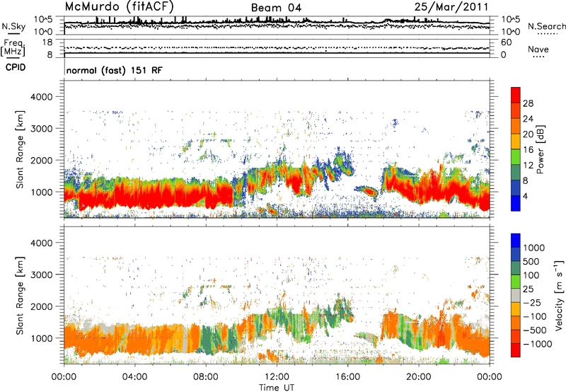Click the "16:00" time axis tick label
566x392 pixels.
347,377
